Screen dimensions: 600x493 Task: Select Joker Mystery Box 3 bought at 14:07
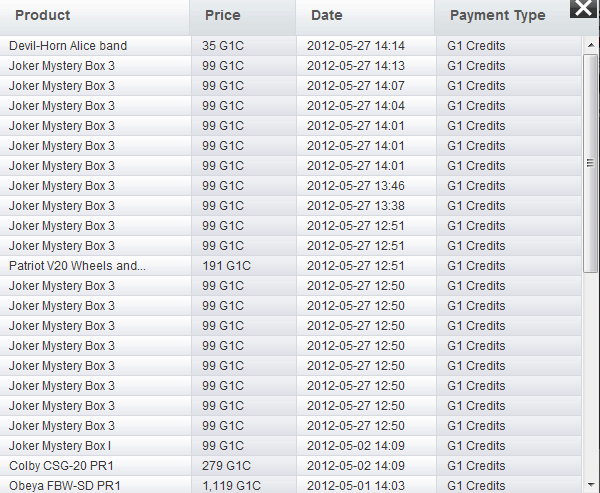(x=62, y=86)
